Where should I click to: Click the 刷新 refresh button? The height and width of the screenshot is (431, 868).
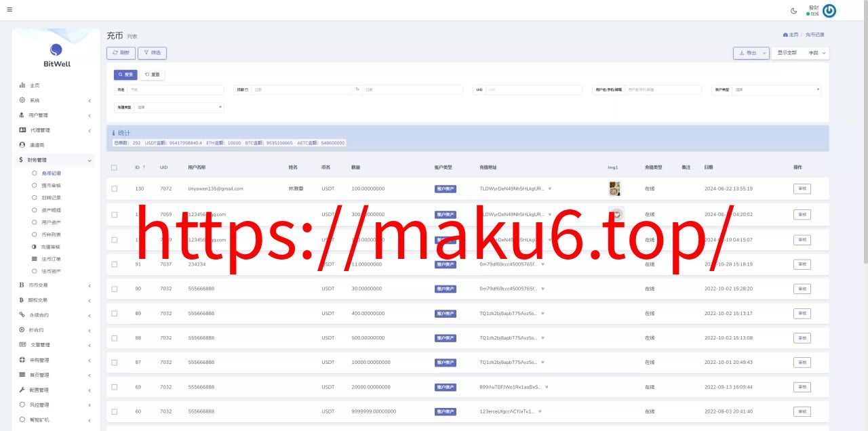coord(121,53)
